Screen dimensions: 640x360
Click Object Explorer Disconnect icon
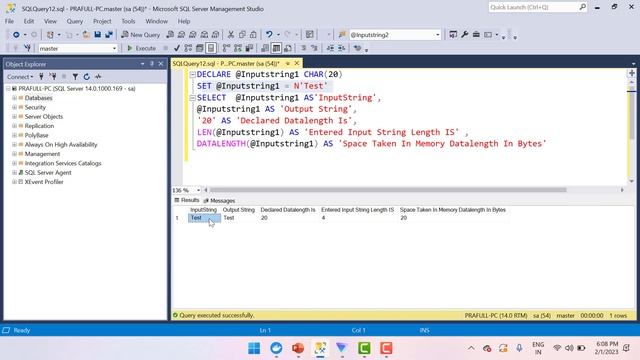53,77
